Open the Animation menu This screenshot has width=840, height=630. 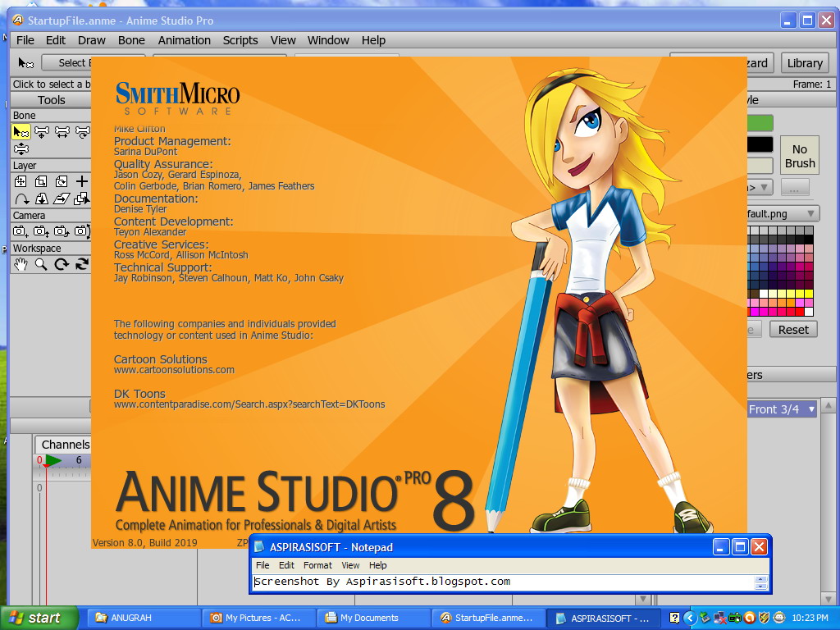coord(185,40)
